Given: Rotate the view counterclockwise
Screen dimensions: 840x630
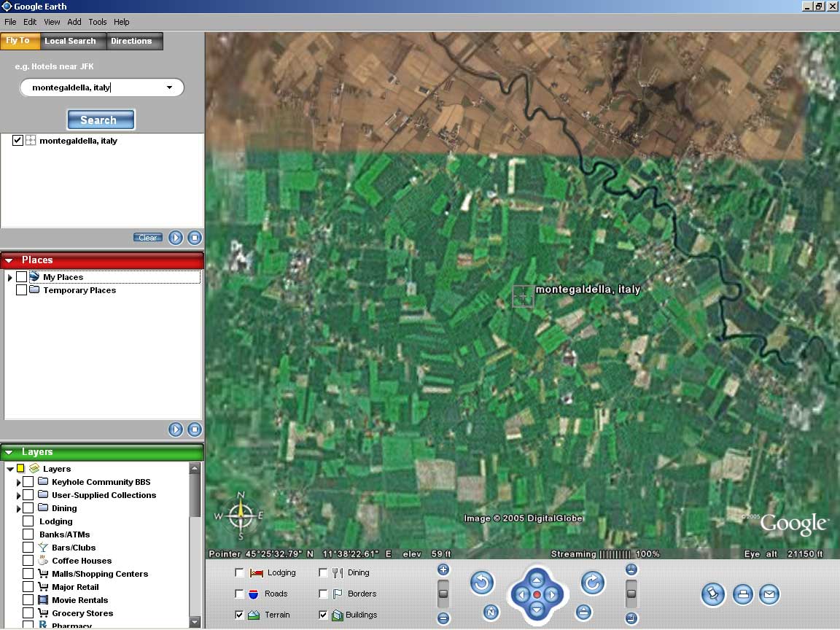Looking at the screenshot, I should 481,583.
